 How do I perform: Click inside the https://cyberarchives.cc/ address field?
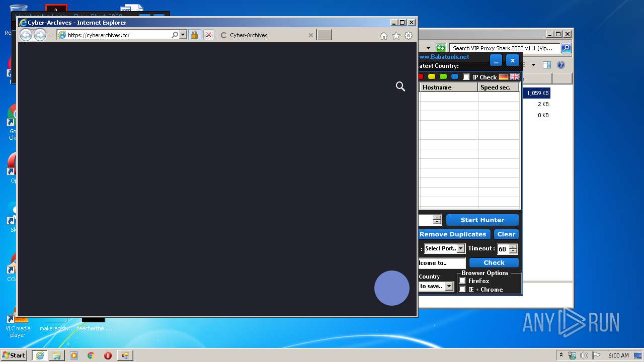118,35
